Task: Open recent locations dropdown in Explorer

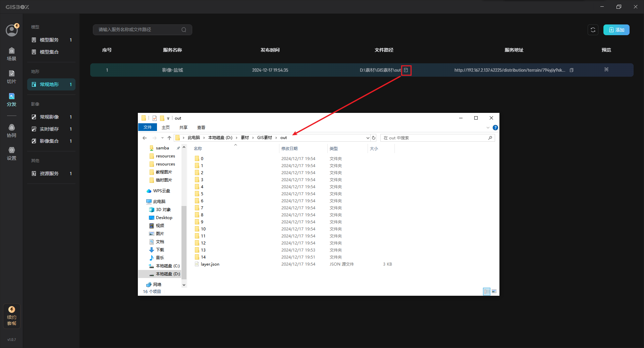Action: (162, 138)
